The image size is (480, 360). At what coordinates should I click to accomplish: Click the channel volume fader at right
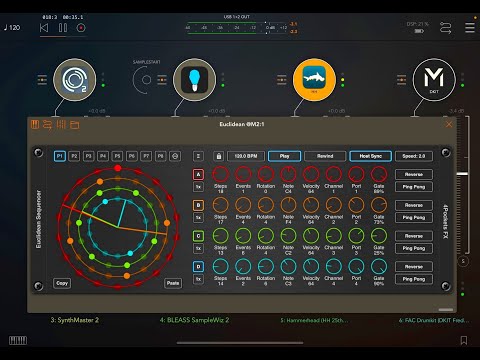coord(462,174)
